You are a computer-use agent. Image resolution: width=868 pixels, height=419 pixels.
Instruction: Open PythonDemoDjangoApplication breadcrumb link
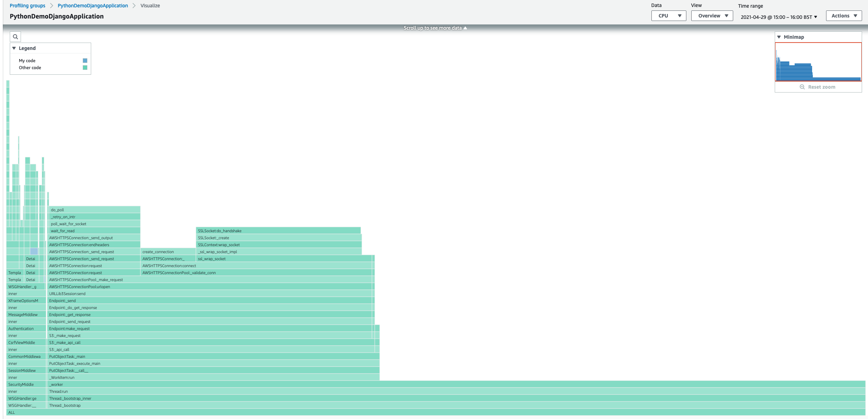(x=93, y=6)
